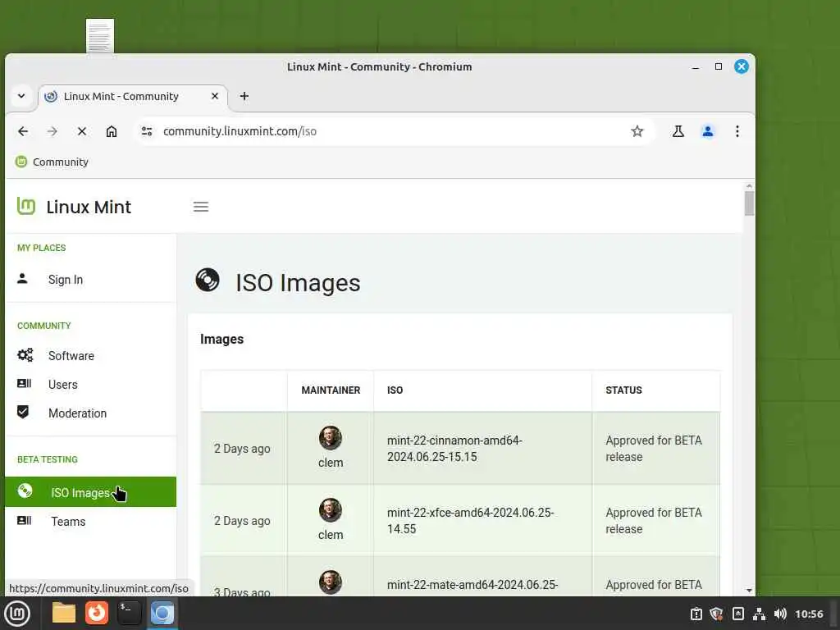Image resolution: width=840 pixels, height=630 pixels.
Task: Toggle the sidebar hamburger menu
Action: coord(201,207)
